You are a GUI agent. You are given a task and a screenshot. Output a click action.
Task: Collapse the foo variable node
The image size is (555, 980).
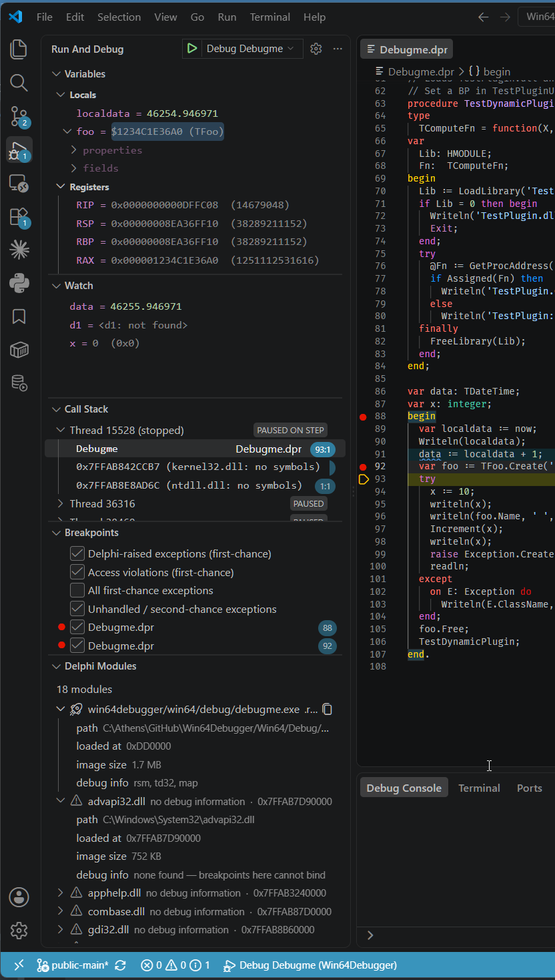point(67,132)
